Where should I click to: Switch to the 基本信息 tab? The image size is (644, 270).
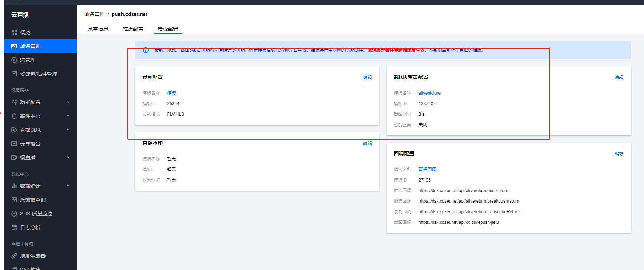click(98, 29)
